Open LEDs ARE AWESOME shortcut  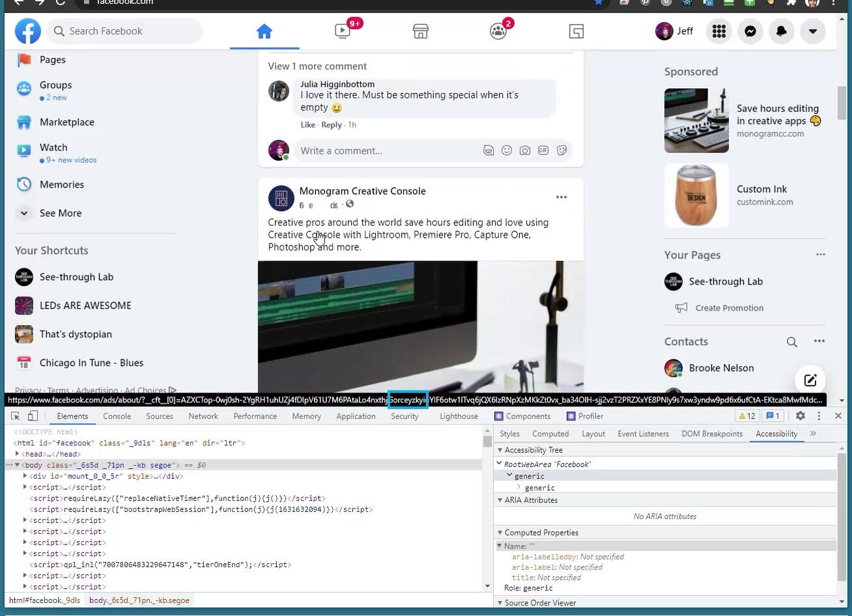tap(85, 305)
